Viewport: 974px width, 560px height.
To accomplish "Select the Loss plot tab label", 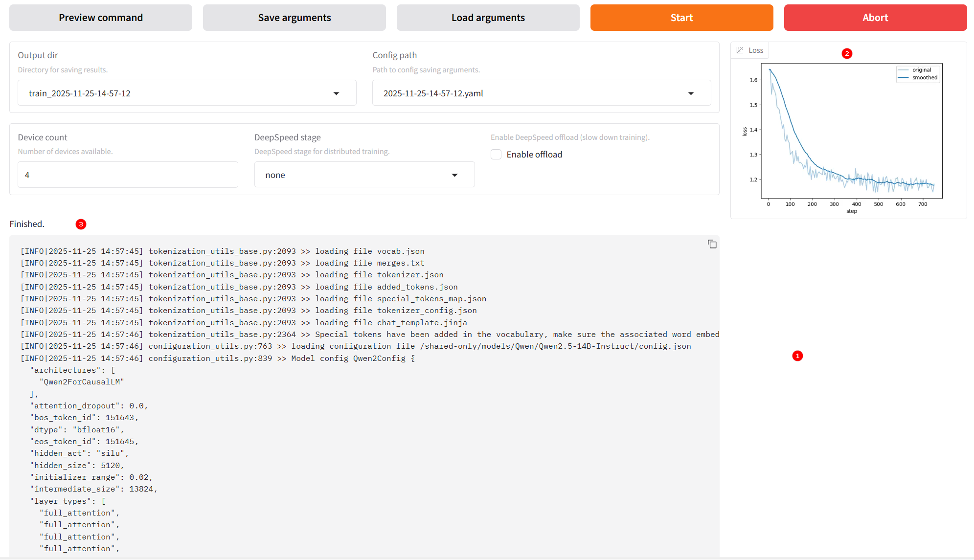I will click(755, 50).
